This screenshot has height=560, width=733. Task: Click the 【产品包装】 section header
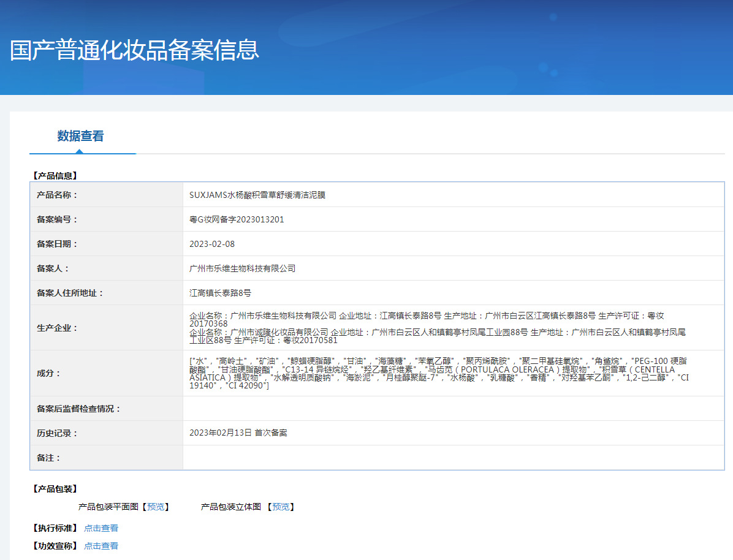tap(55, 489)
